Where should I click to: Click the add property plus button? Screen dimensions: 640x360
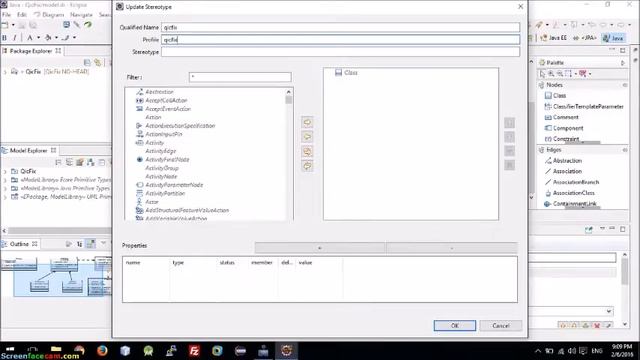coord(320,248)
